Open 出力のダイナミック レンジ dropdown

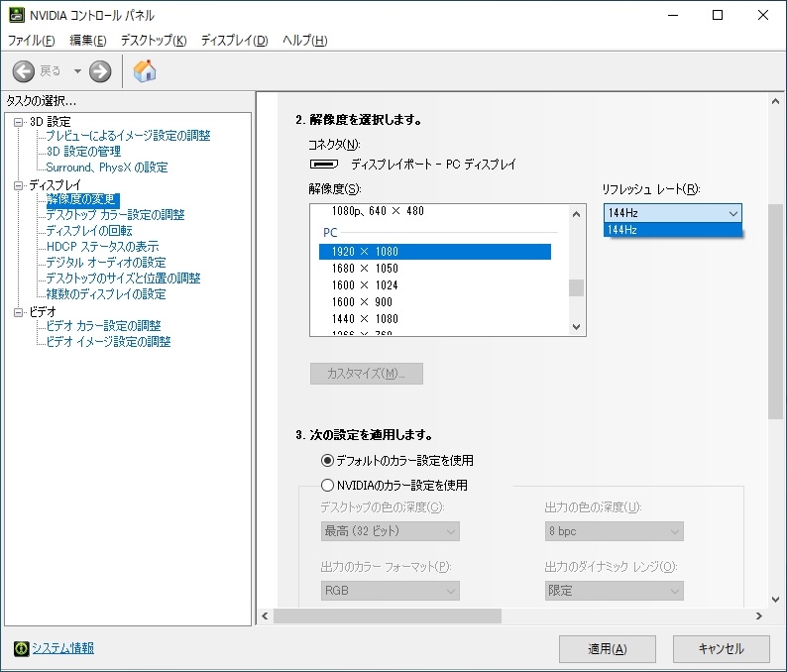614,591
